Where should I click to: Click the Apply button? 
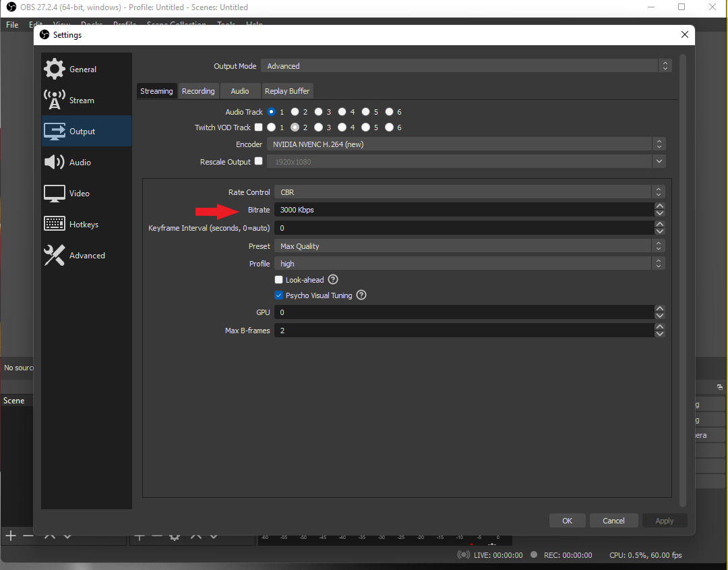tap(665, 520)
